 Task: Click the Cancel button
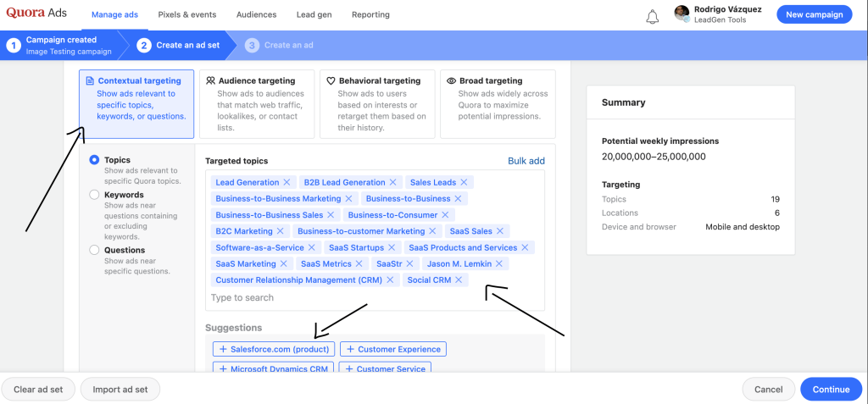pos(768,389)
